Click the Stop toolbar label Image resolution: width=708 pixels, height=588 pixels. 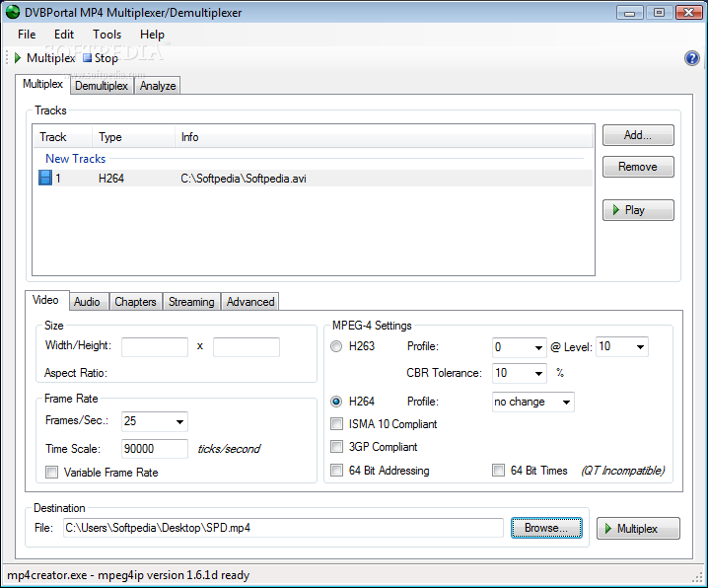[x=106, y=58]
